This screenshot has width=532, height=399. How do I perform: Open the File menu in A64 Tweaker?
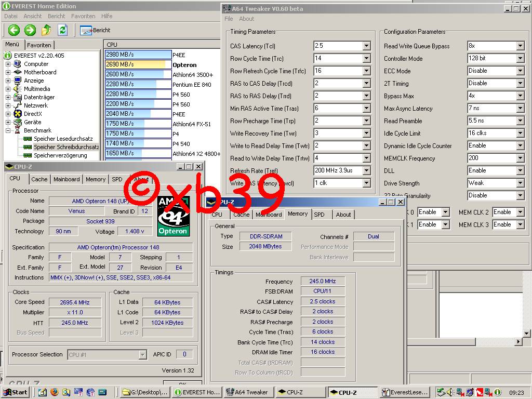(229, 19)
